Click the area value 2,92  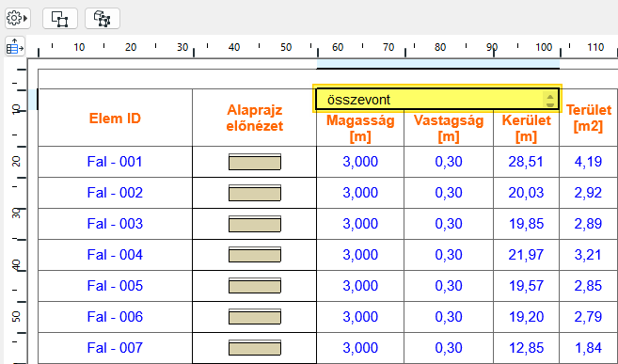coord(588,193)
